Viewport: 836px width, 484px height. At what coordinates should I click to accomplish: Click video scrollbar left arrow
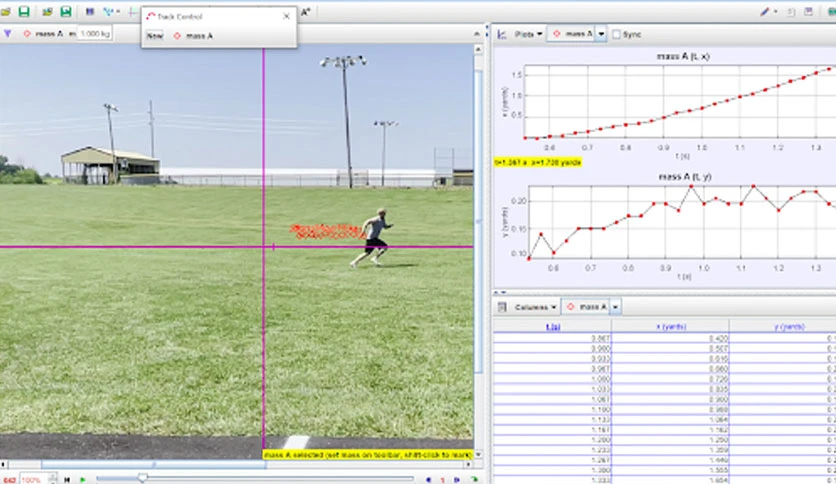tap(4, 465)
